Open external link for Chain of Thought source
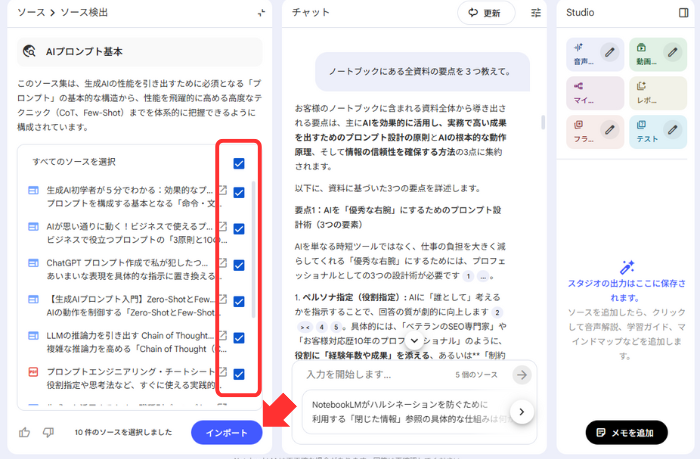 pos(222,335)
